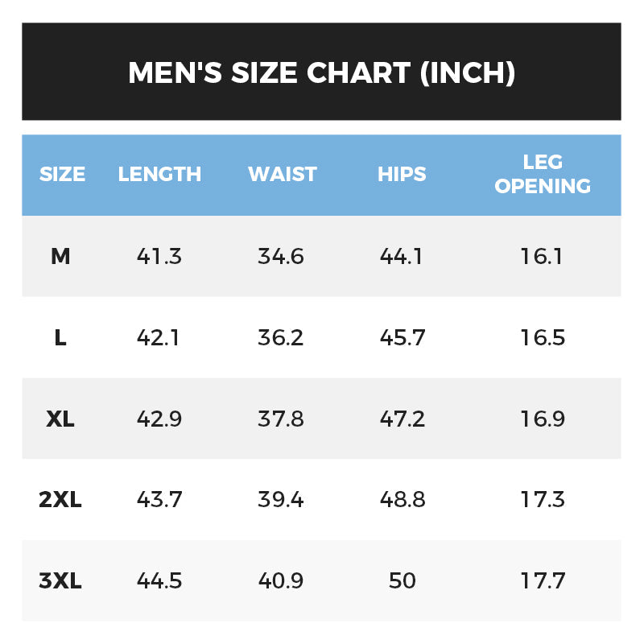Select the 44.5 length value
The width and height of the screenshot is (644, 644).
click(159, 581)
